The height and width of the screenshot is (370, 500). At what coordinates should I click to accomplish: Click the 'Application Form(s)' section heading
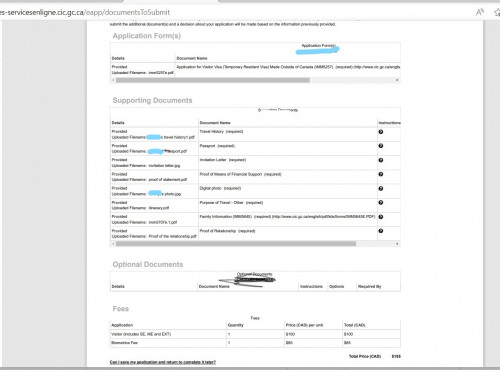147,36
